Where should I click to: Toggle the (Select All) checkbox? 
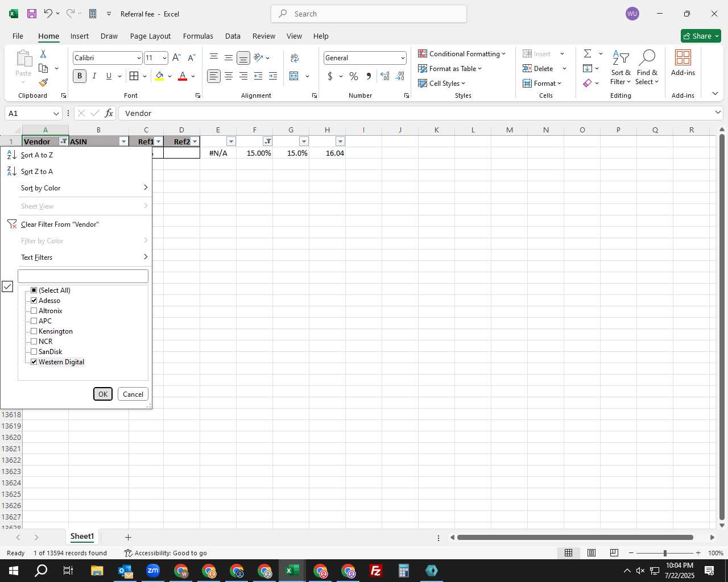(x=34, y=290)
